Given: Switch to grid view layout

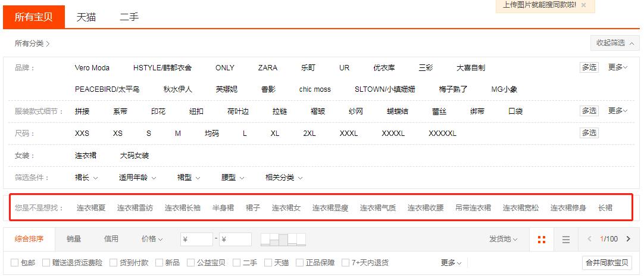Looking at the screenshot, I should [542, 240].
